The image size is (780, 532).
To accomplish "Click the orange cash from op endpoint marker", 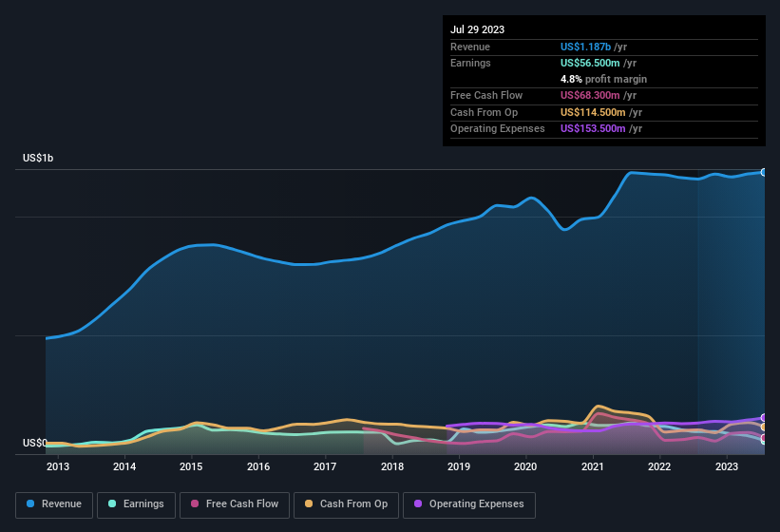I will (x=764, y=427).
